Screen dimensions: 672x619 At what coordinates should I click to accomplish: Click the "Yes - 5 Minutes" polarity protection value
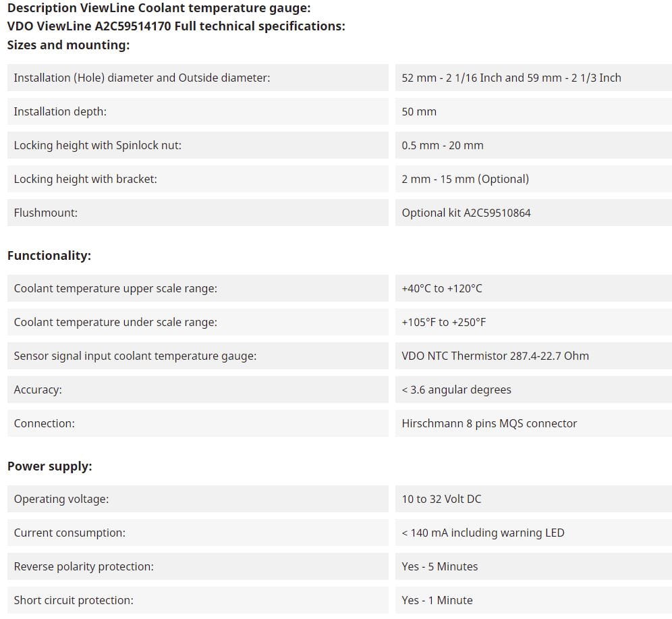(x=440, y=566)
